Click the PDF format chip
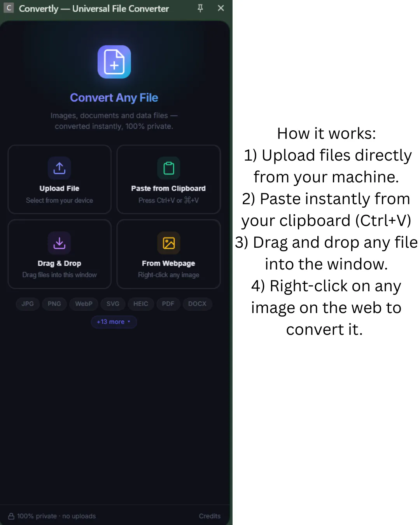Viewport: 420px width, 525px height. pos(168,304)
